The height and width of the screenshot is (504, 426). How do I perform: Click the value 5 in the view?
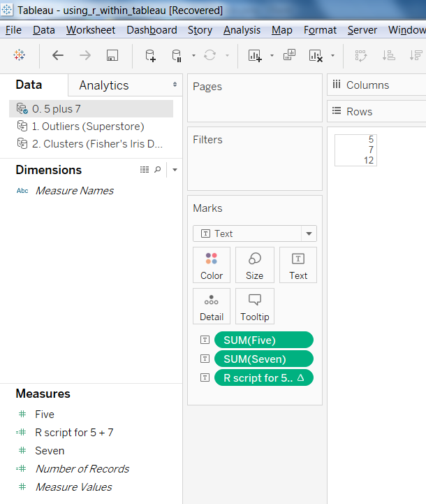tap(371, 139)
